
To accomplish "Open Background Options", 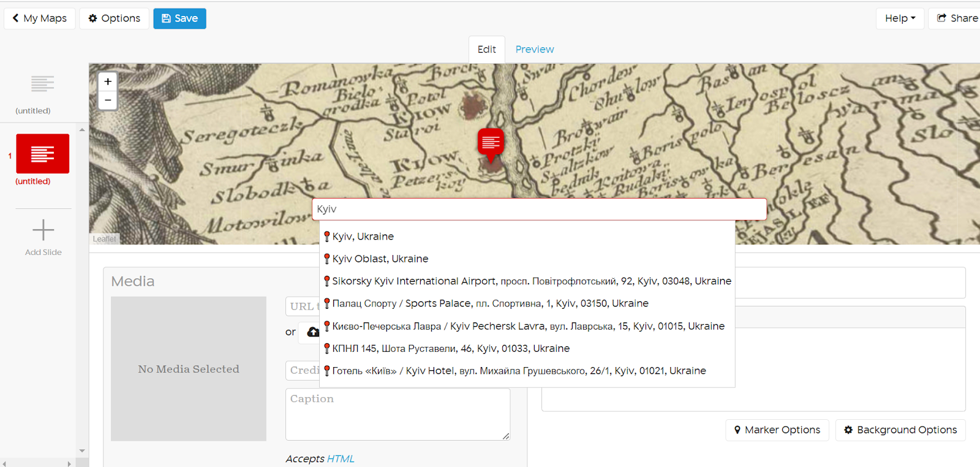I will coord(900,430).
